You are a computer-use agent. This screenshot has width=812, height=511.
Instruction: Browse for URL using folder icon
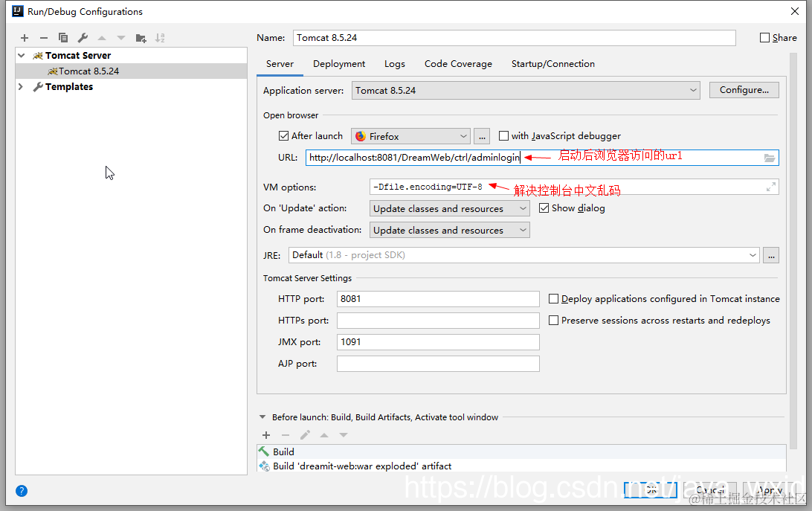click(x=770, y=158)
